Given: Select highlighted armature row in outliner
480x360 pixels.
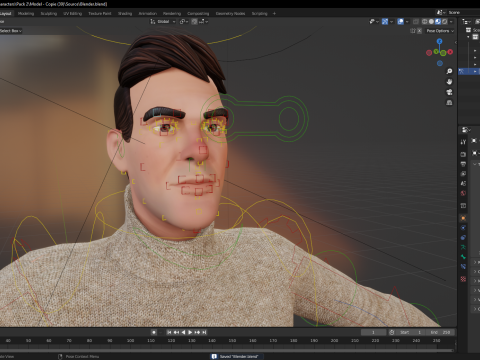Looking at the screenshot, I should click(x=469, y=71).
